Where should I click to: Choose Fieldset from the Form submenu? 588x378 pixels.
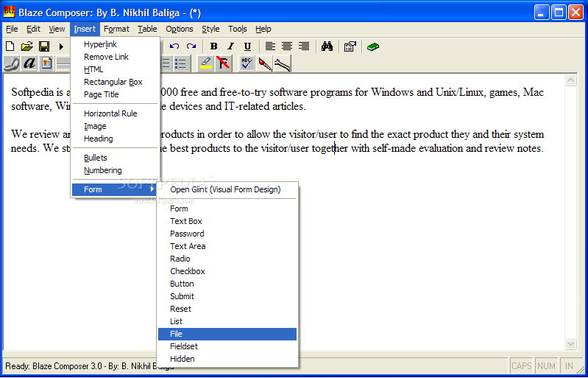click(x=227, y=346)
